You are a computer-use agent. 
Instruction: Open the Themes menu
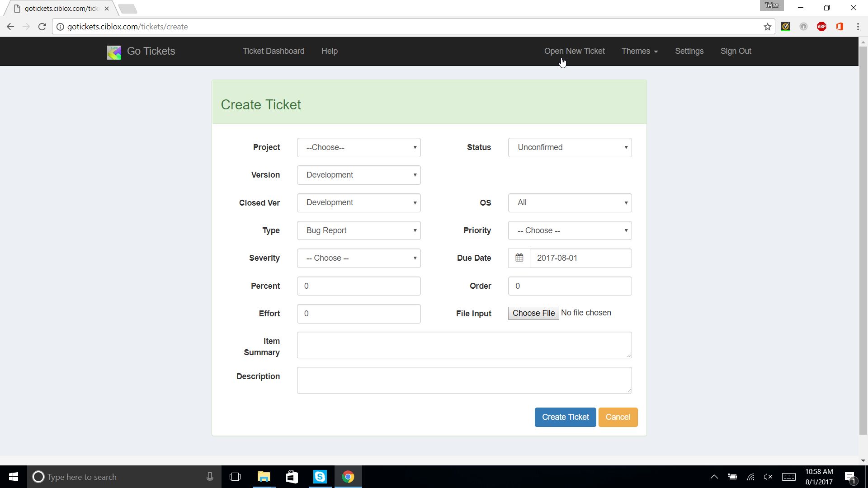click(x=639, y=51)
